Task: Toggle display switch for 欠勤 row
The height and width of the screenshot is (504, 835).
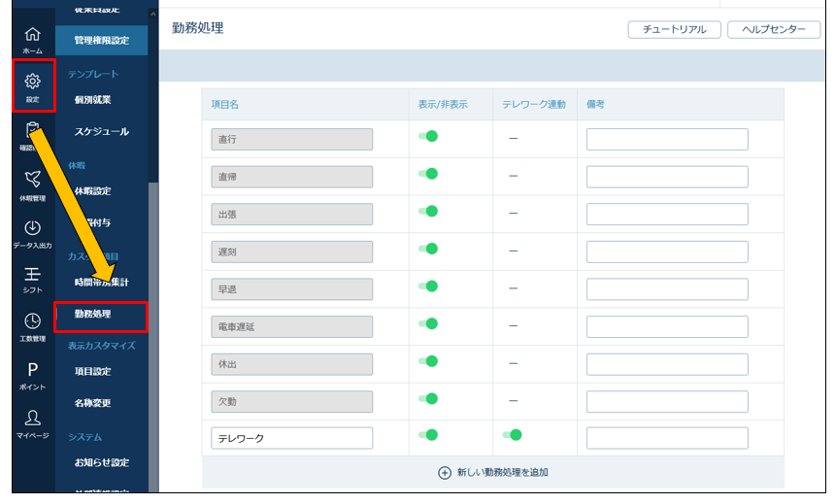Action: [428, 398]
